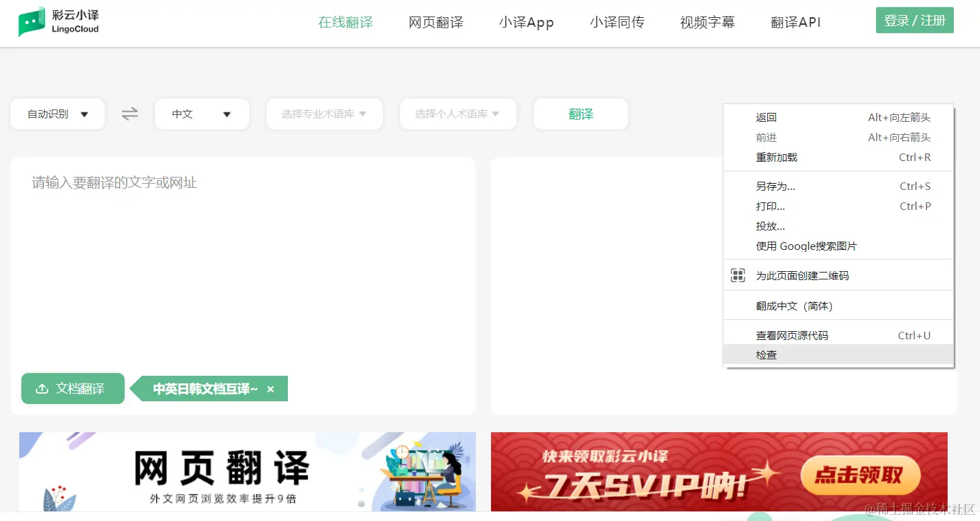Click the 文档翻译 button
Image resolution: width=980 pixels, height=521 pixels.
pos(73,389)
